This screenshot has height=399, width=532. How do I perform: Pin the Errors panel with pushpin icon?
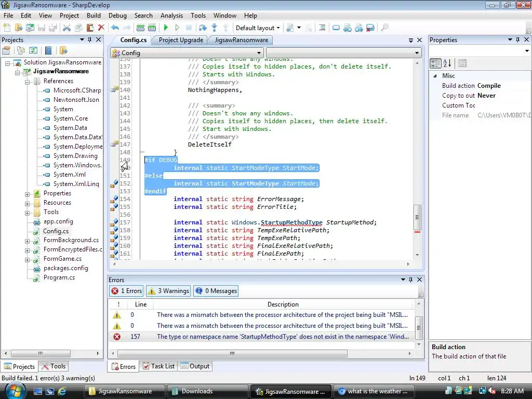(410, 280)
